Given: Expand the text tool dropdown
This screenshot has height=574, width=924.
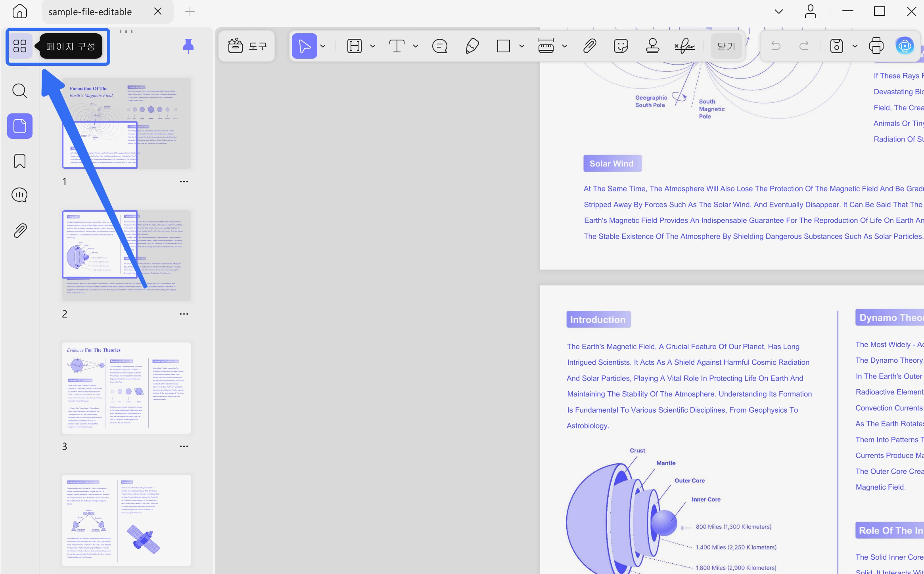Looking at the screenshot, I should 416,46.
